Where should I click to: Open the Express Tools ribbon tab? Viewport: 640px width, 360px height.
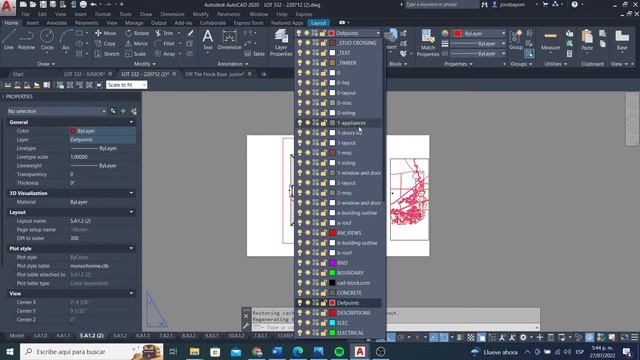coord(248,23)
